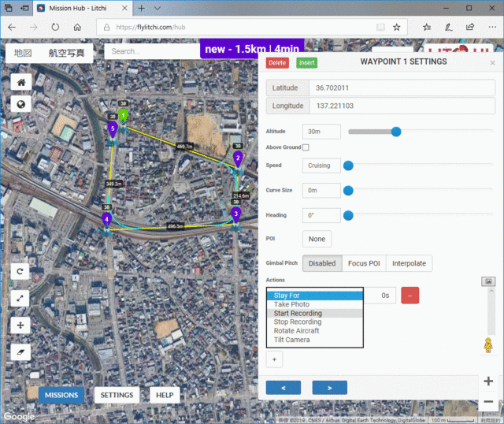Screen dimensions: 504x424
Task: Click the globe icon on the map
Action: (21, 104)
